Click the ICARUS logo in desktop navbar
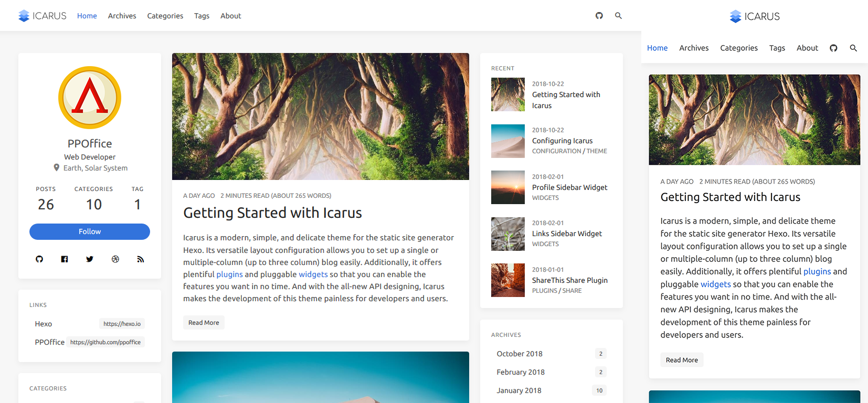The image size is (868, 403). [43, 16]
